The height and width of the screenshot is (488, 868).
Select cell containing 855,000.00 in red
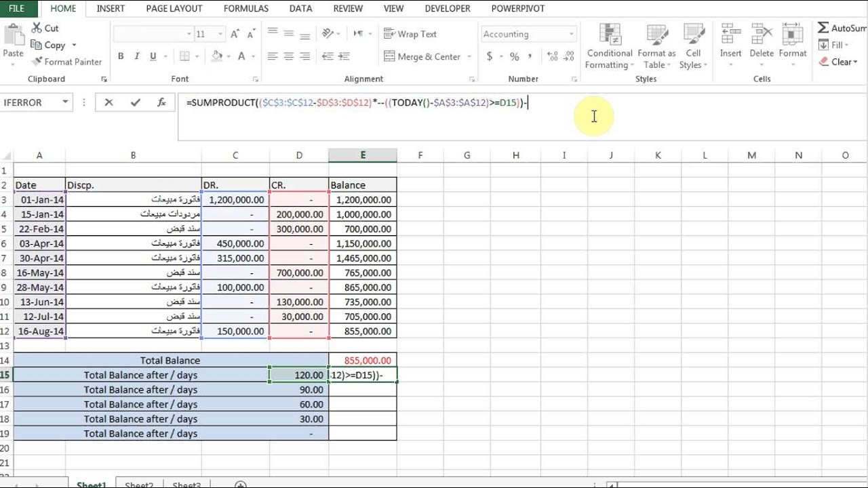pos(363,361)
